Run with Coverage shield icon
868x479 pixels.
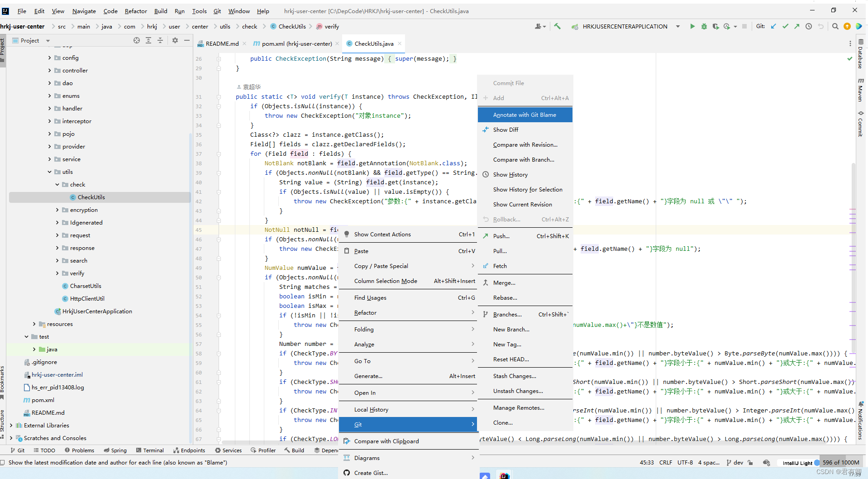tap(715, 27)
